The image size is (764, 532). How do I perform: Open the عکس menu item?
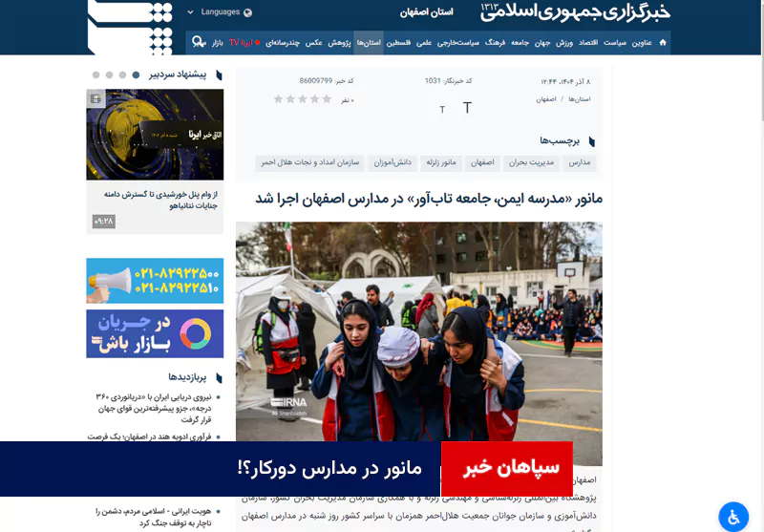(x=314, y=43)
